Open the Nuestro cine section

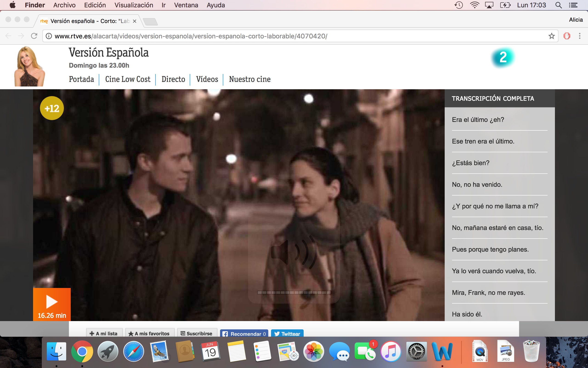point(250,79)
